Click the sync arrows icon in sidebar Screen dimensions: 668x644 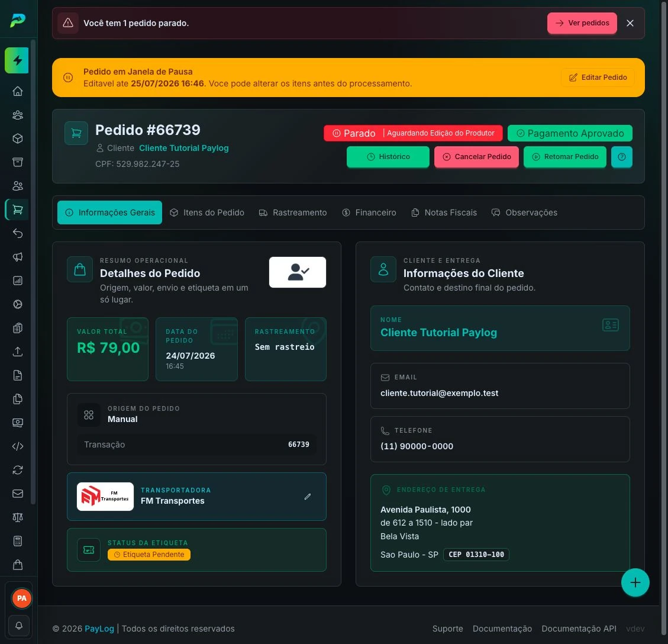(18, 470)
